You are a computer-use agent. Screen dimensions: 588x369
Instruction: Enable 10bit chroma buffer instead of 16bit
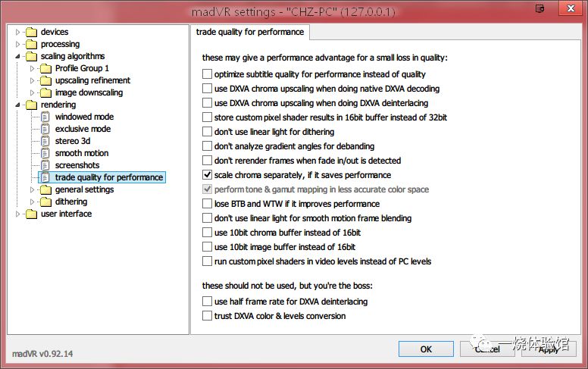207,233
